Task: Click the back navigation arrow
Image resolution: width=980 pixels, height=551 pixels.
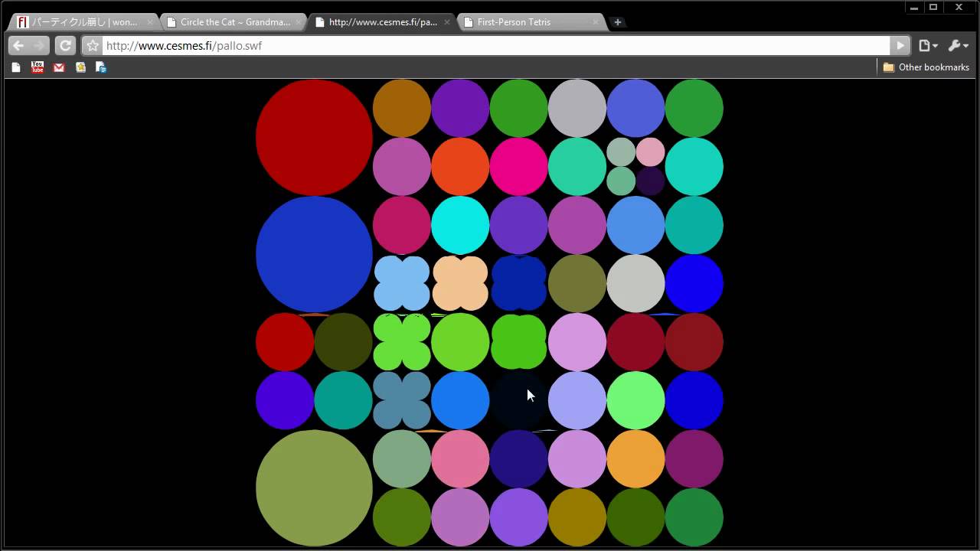Action: tap(17, 46)
